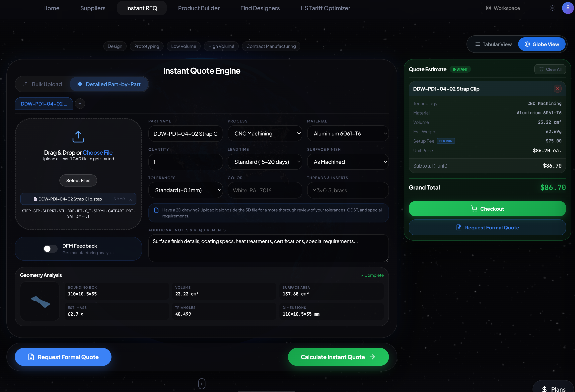Open the user profile avatar
Screen dimensions: 575x392
pos(568,8)
